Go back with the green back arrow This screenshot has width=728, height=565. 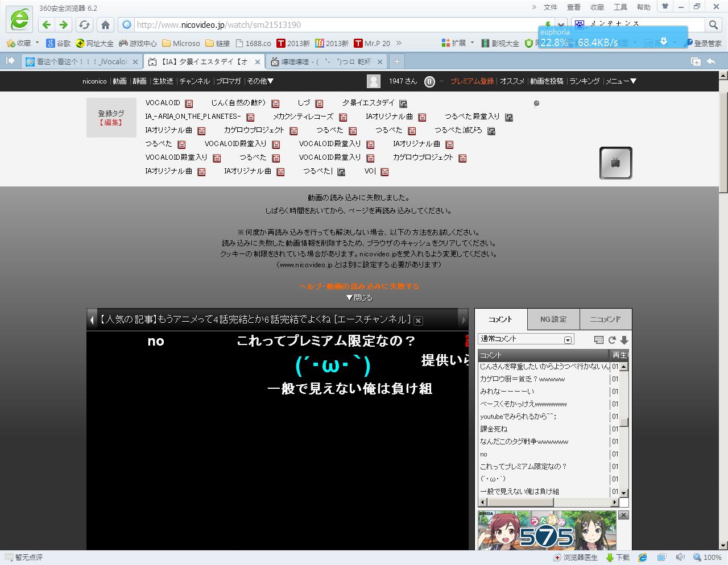coord(47,24)
